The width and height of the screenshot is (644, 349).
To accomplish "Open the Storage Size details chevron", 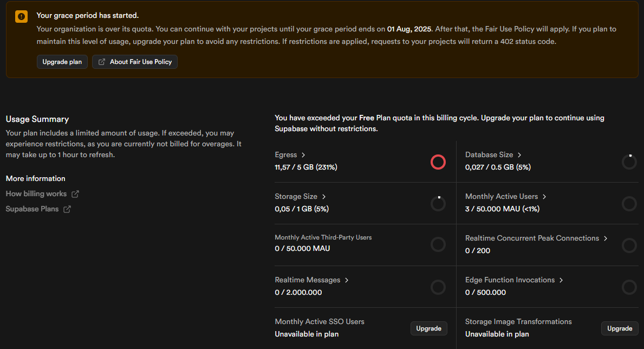I will tap(324, 197).
